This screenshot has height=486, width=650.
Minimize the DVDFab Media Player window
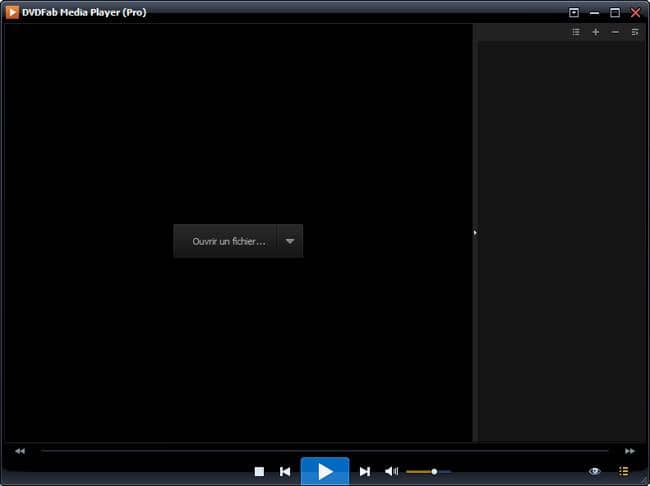coord(594,13)
